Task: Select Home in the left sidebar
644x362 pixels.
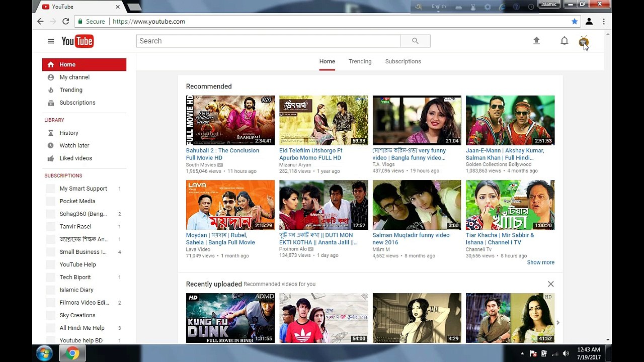Action: [x=84, y=64]
